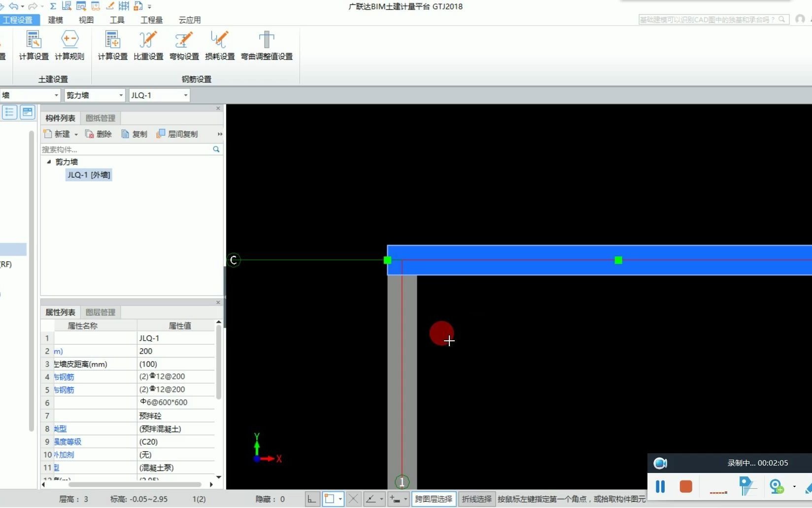Toggle the angle snap icon in status bar
Viewport: 812px width, 508px height.
[371, 499]
